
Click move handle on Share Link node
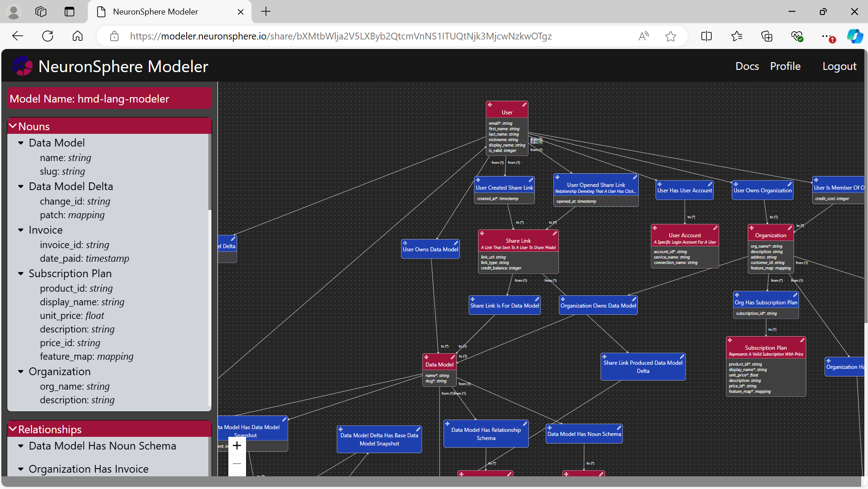pyautogui.click(x=482, y=234)
